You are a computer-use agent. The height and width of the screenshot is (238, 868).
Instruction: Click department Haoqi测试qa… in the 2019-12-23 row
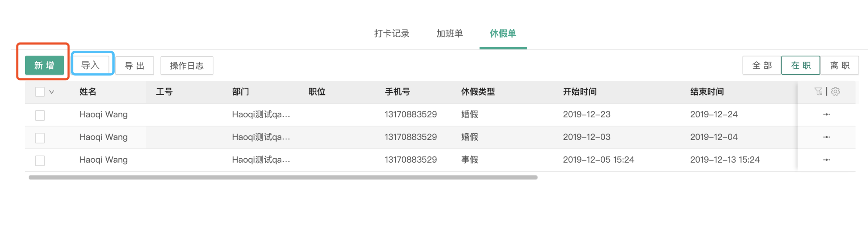click(261, 115)
